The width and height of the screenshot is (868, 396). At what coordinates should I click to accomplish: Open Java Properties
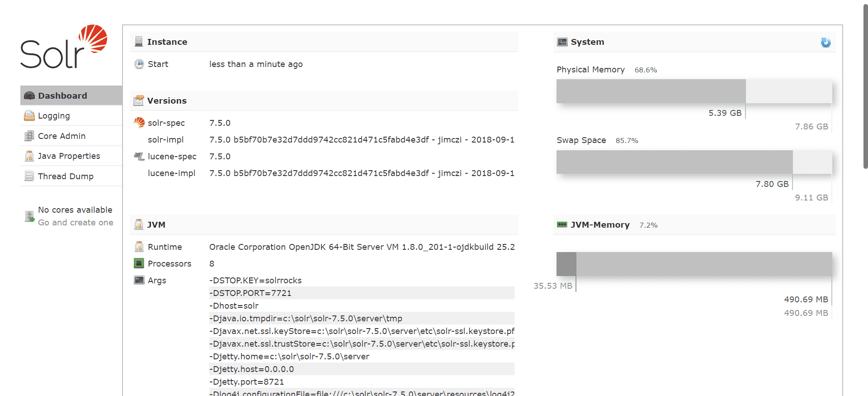71,156
